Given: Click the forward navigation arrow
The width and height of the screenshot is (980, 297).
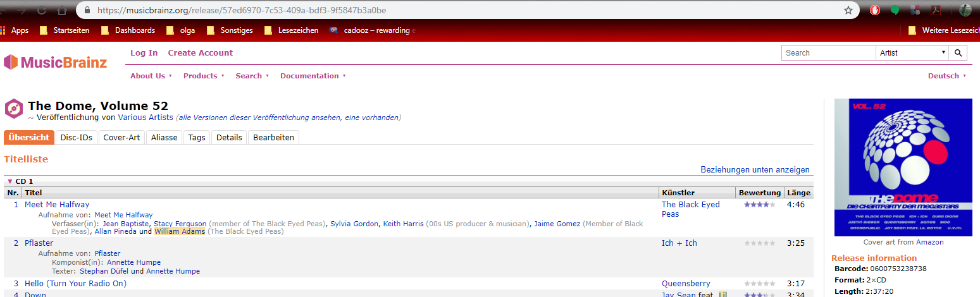Looking at the screenshot, I should [22, 10].
